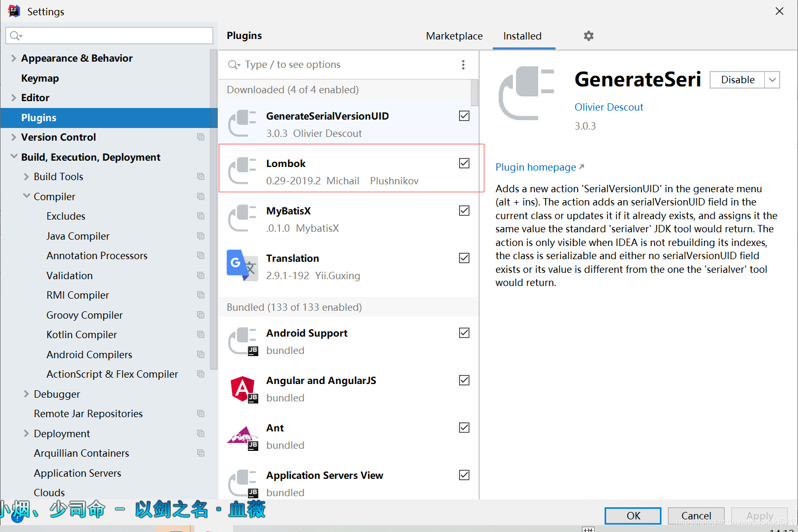This screenshot has height=532, width=798.
Task: Open the Olivier Descout author link
Action: 609,107
